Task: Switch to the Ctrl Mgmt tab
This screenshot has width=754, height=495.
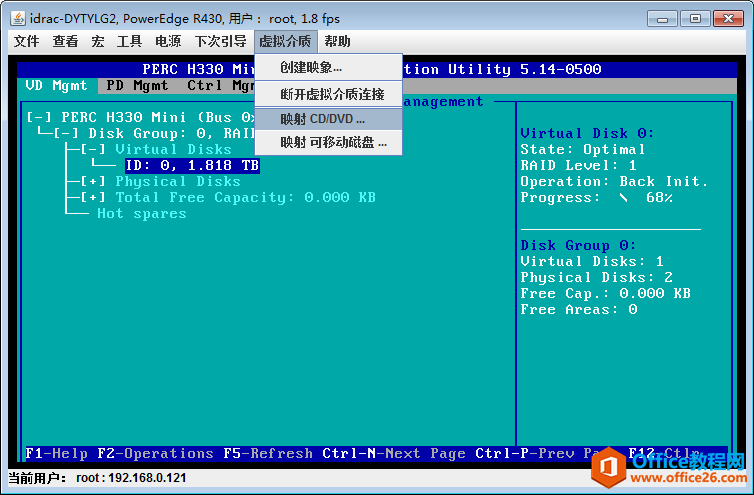Action: (x=221, y=86)
